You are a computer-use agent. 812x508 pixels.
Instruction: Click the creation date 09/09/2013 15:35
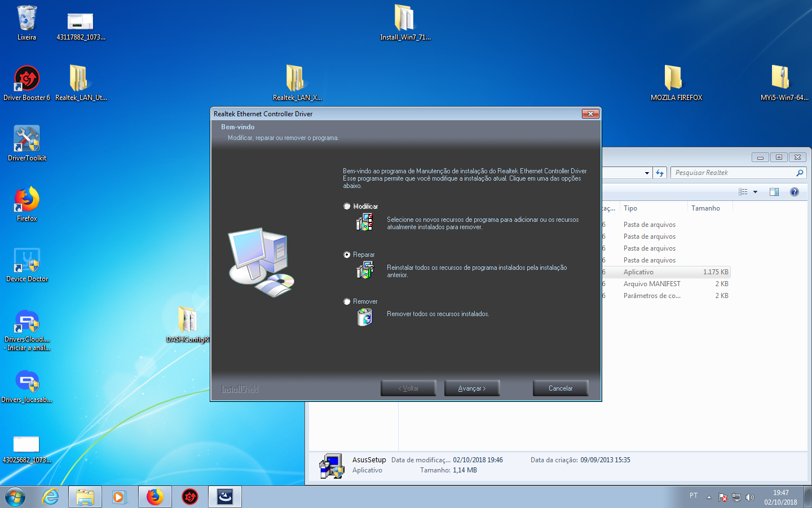(x=605, y=460)
